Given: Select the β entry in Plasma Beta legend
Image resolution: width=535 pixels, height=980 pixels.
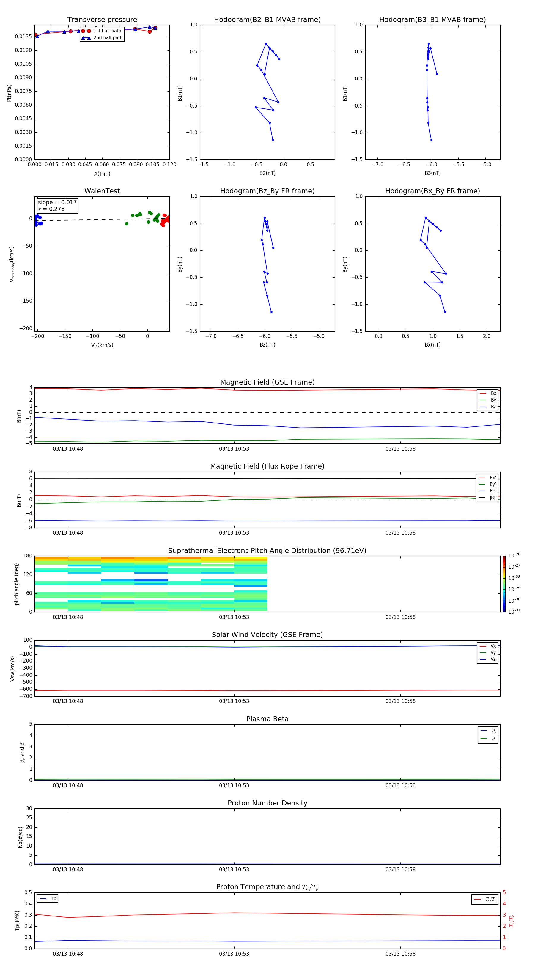Looking at the screenshot, I should coord(488,739).
